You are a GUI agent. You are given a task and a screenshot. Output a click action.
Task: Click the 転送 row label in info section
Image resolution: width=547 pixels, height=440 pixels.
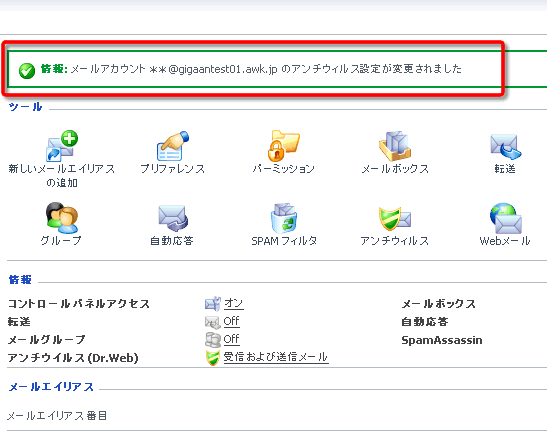pos(19,321)
